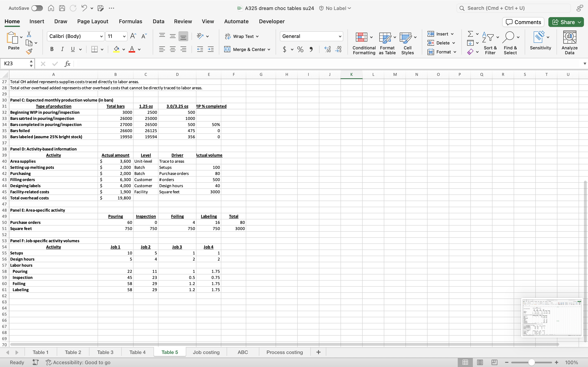588x367 pixels.
Task: Toggle the AutoSave switch
Action: 37,8
